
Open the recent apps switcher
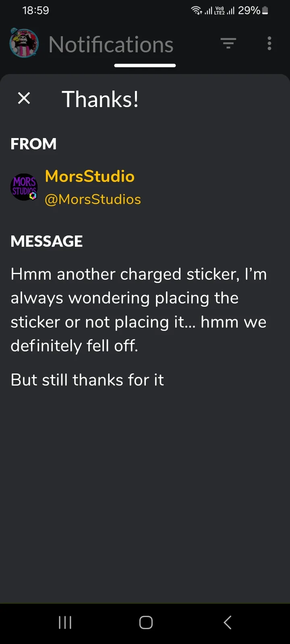pos(65,622)
